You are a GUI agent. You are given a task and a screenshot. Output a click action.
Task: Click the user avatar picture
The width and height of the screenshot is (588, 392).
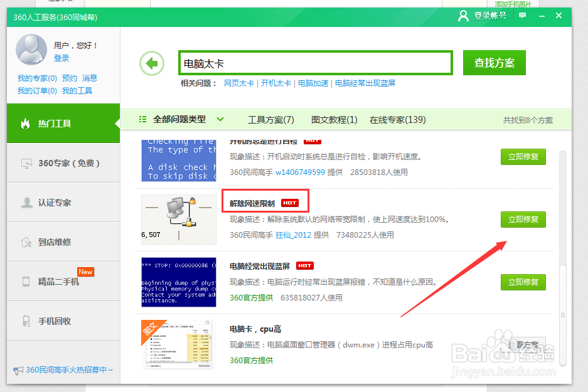click(x=31, y=49)
